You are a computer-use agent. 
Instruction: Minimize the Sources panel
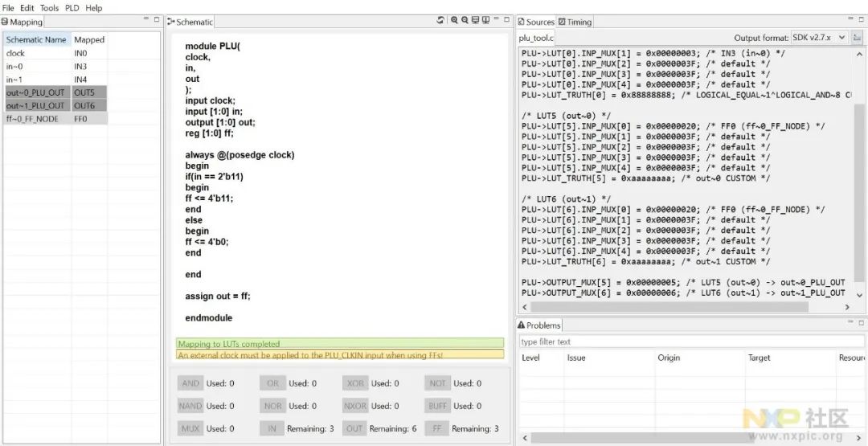click(851, 18)
